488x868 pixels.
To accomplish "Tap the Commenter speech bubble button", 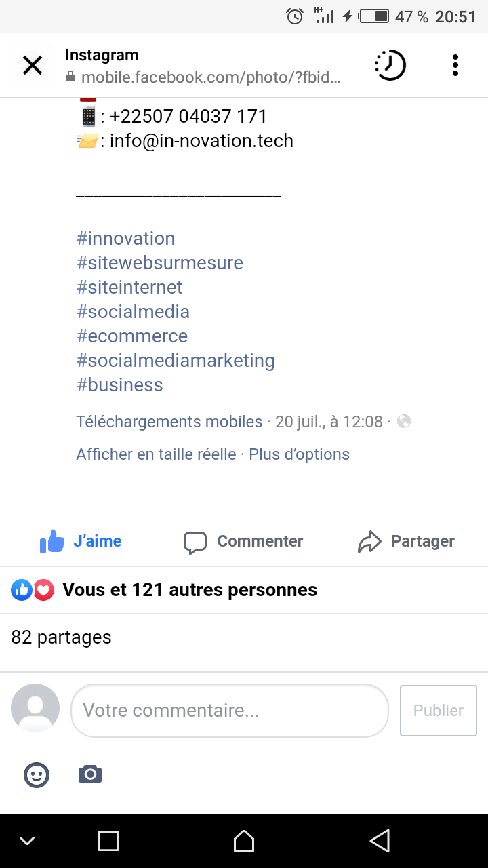I will [x=243, y=541].
